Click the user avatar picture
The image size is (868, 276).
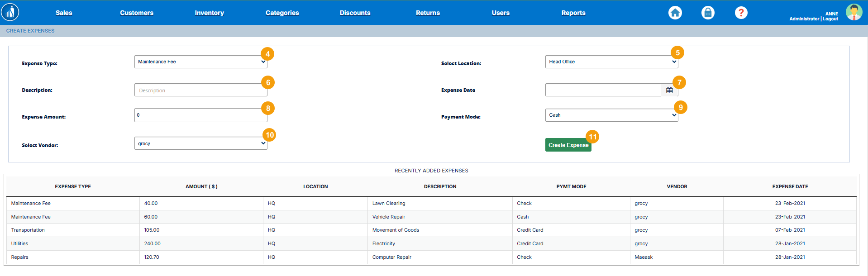point(854,12)
